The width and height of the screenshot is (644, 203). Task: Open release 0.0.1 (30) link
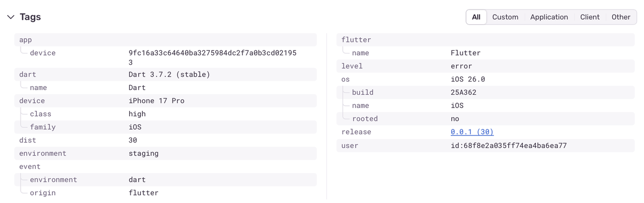coord(472,132)
